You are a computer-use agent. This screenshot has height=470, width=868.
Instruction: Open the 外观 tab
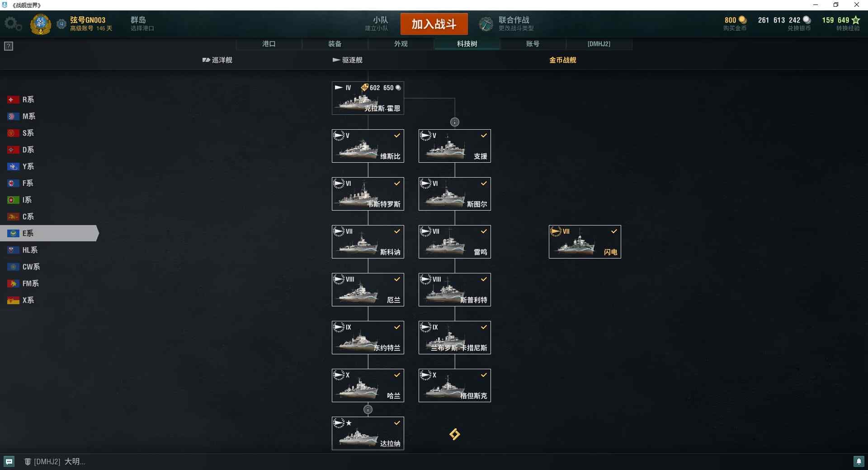[401, 44]
